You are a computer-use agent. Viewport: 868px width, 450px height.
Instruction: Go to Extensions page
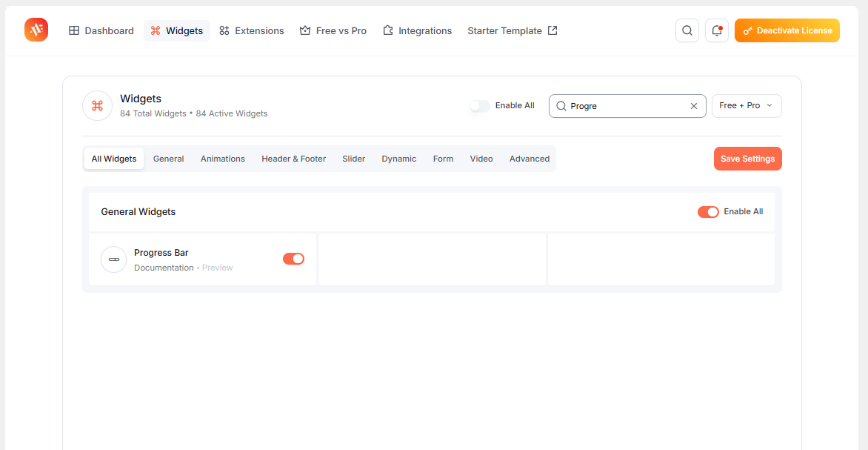click(251, 30)
